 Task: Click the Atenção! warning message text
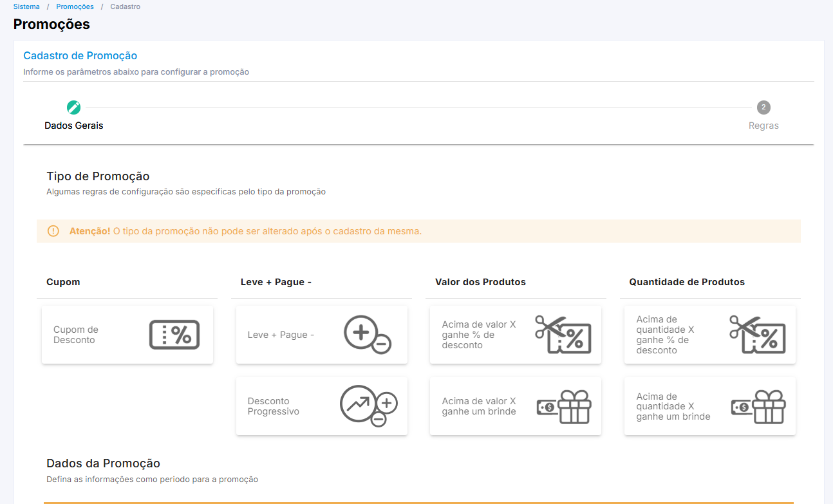245,231
